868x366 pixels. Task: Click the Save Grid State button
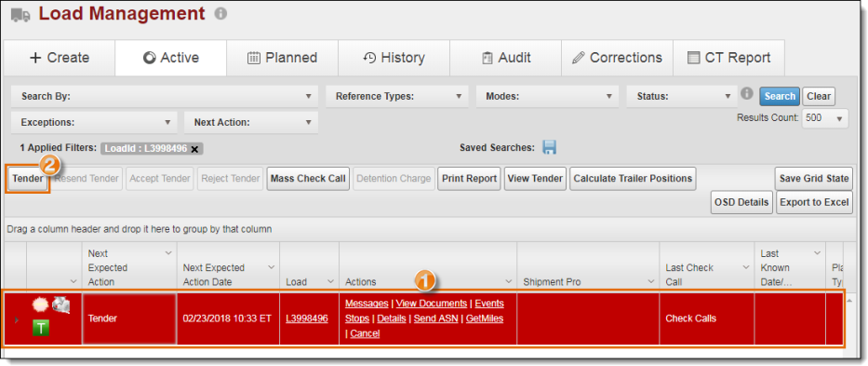click(814, 179)
